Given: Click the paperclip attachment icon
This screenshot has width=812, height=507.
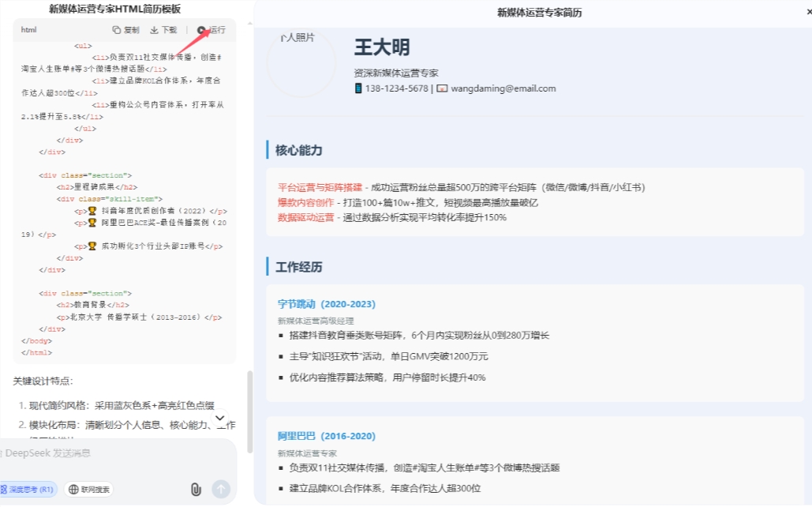Looking at the screenshot, I should pyautogui.click(x=196, y=490).
